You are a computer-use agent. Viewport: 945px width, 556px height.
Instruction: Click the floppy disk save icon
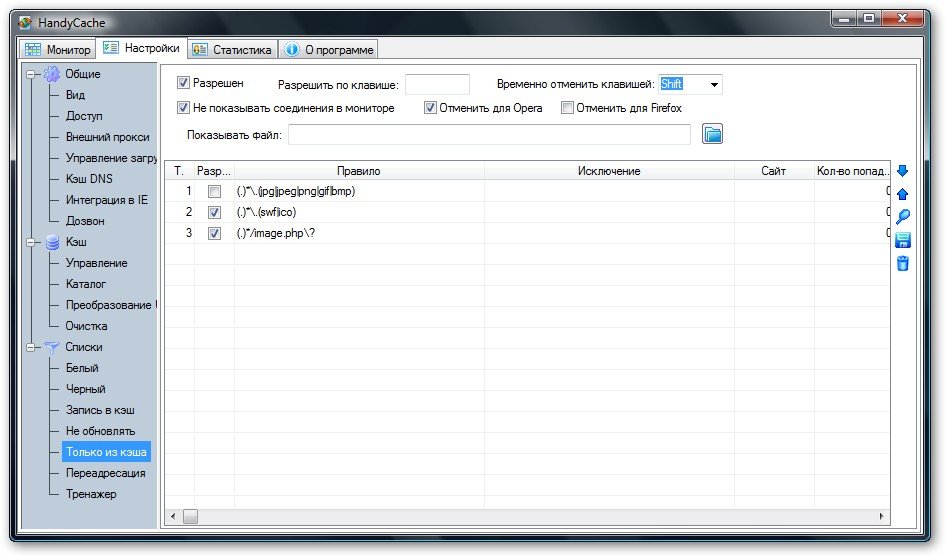point(902,240)
